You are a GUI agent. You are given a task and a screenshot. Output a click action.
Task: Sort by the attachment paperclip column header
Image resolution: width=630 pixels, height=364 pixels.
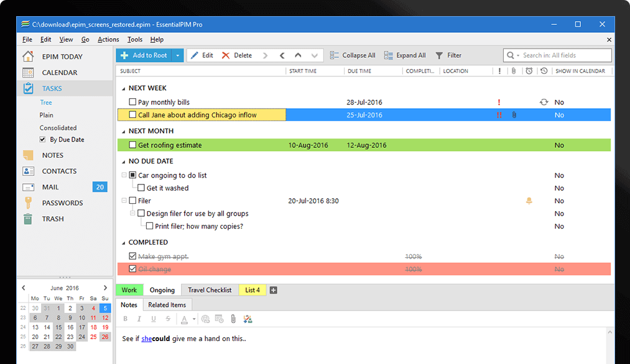514,71
